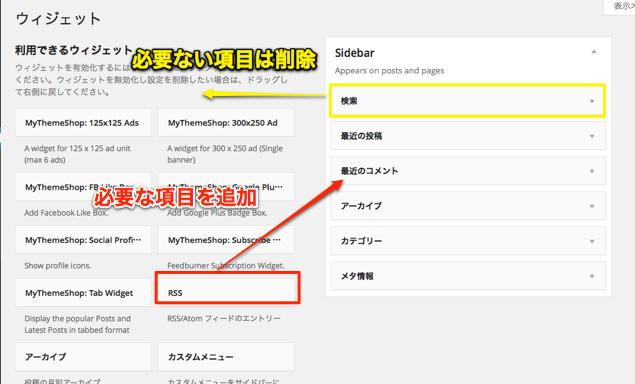Select the MyThemeShop: 300x250 Ad widget

coord(226,123)
